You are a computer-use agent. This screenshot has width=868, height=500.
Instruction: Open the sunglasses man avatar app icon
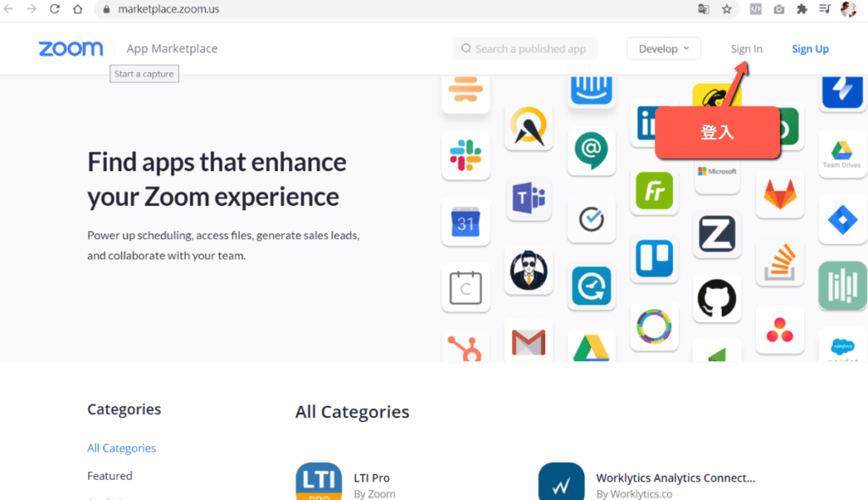point(529,270)
